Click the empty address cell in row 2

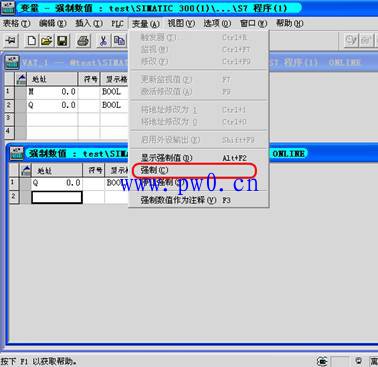[57, 197]
